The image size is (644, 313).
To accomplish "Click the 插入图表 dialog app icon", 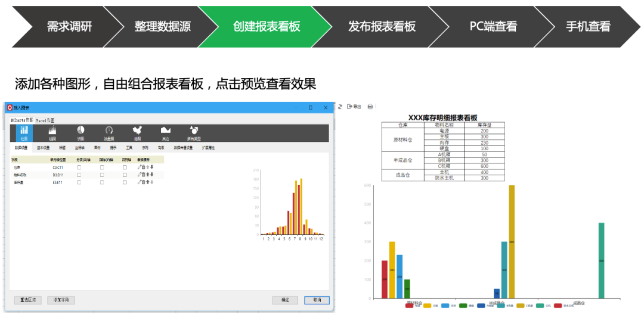I will (10, 108).
